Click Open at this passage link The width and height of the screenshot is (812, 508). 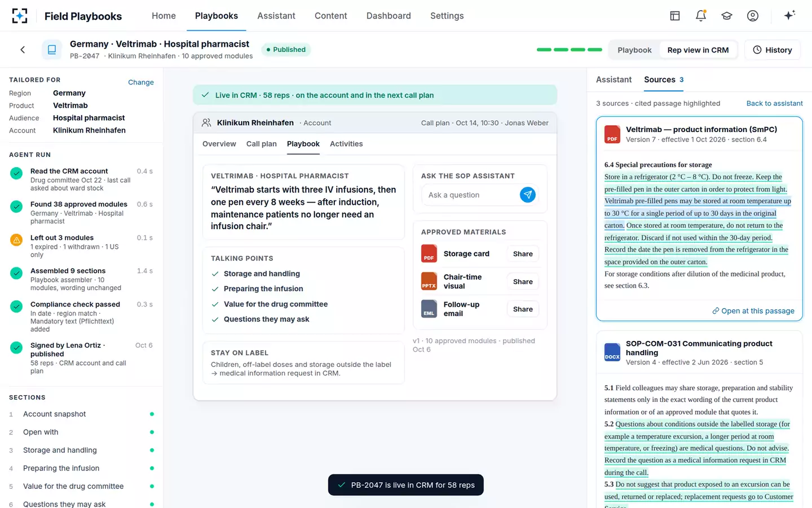coord(753,311)
